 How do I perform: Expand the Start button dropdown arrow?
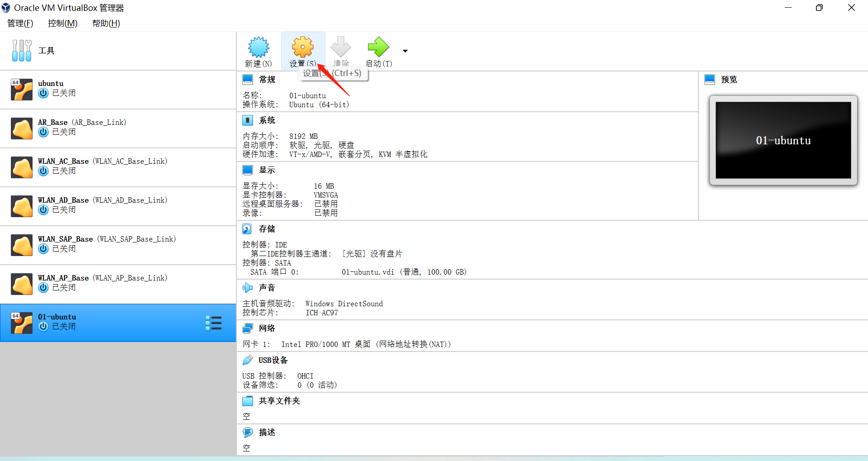click(x=405, y=51)
